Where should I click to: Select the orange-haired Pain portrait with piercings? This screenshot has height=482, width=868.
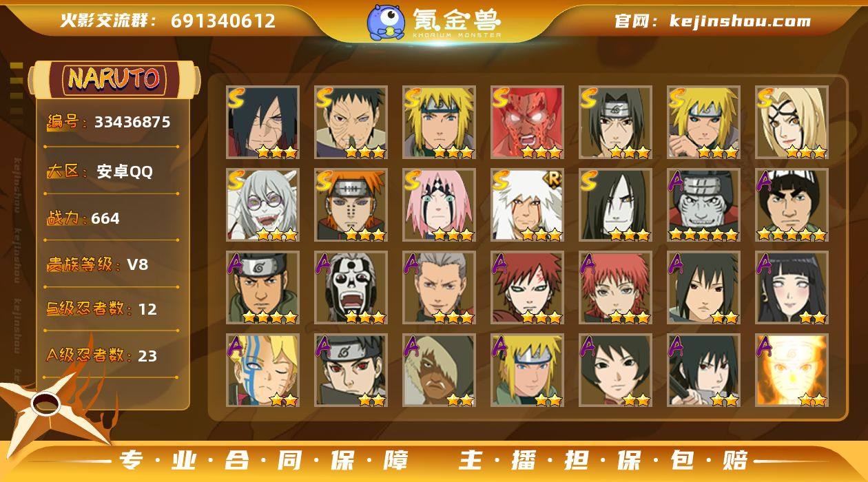[x=351, y=205]
